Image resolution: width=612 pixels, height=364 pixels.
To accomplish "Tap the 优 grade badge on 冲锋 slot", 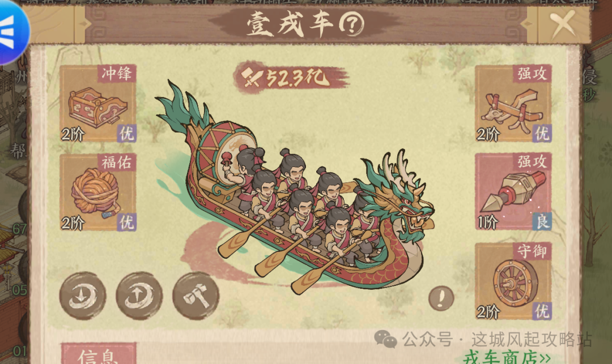I will tap(126, 133).
